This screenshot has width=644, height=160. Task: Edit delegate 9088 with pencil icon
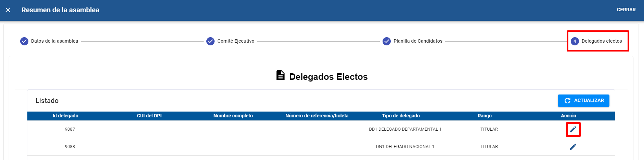(573, 147)
